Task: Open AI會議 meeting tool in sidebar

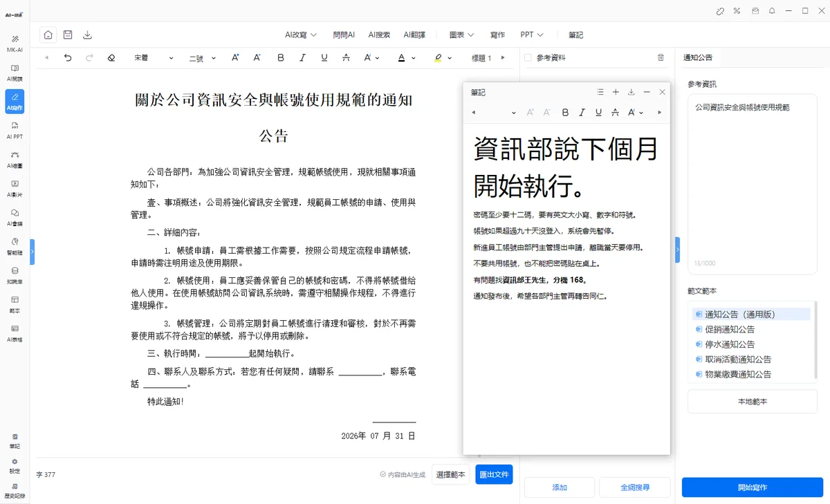Action: 15,218
